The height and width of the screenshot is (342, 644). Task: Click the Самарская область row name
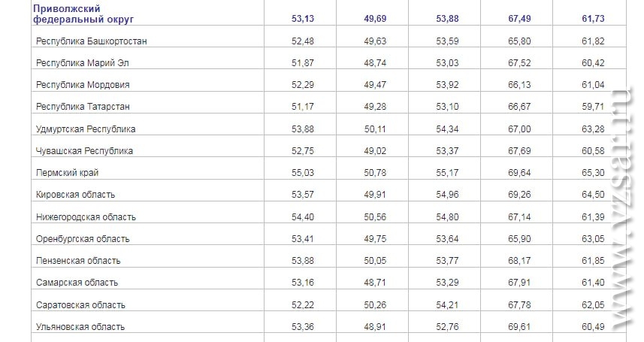77,283
